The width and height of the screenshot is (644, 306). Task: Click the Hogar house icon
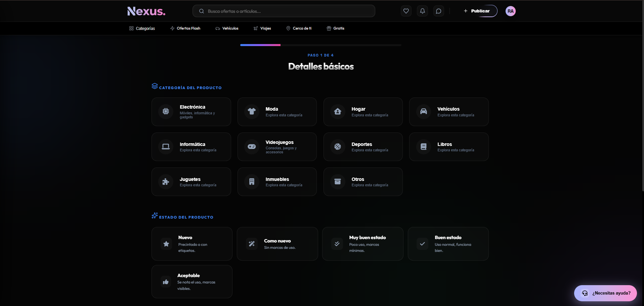(338, 111)
